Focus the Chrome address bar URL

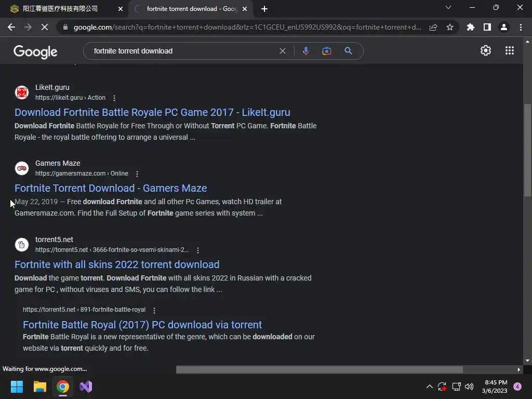tap(247, 27)
